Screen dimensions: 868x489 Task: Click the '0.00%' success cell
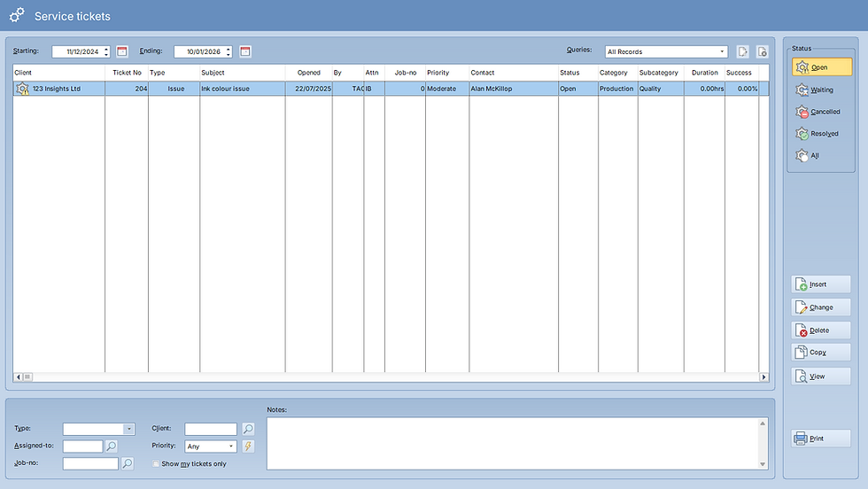[x=742, y=89]
